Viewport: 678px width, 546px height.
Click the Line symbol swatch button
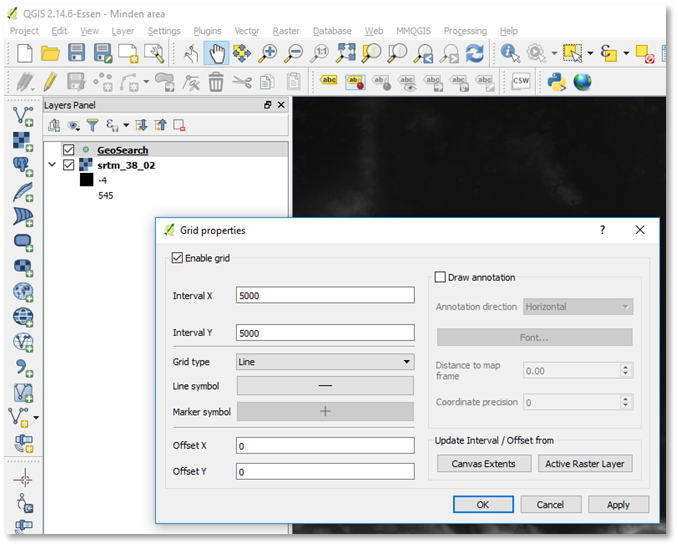(x=325, y=386)
